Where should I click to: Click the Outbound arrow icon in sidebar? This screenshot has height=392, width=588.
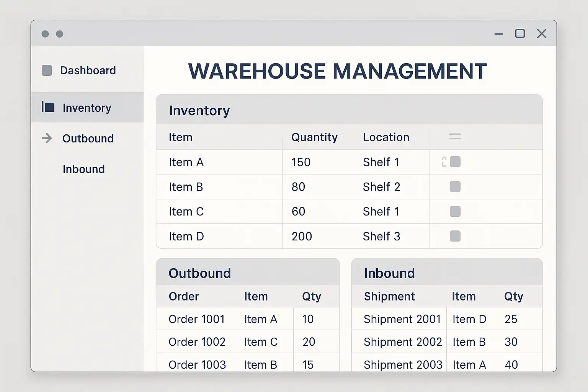click(x=47, y=138)
